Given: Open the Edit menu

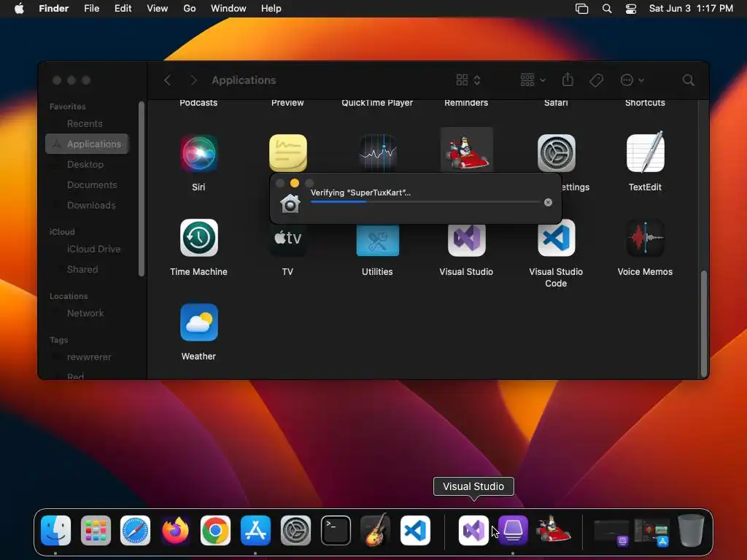Looking at the screenshot, I should 123,9.
